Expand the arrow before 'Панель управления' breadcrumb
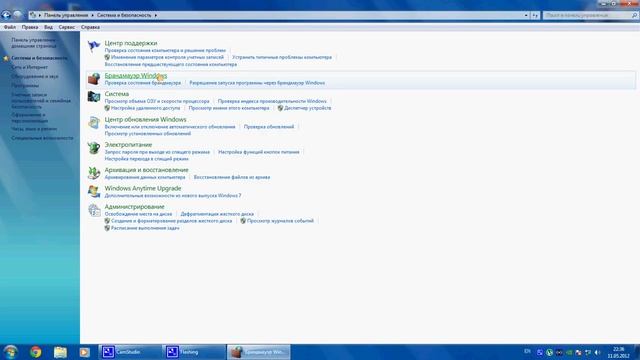 40,15
